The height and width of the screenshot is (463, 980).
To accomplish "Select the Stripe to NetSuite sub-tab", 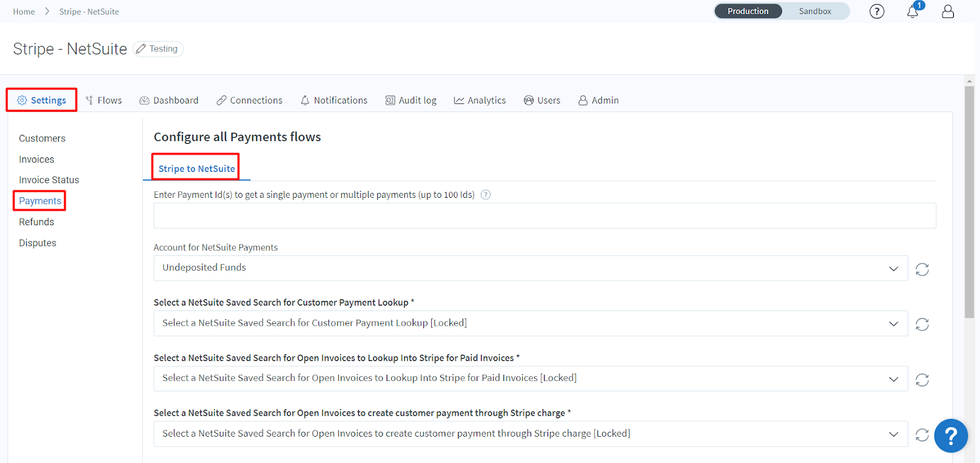I will click(197, 168).
